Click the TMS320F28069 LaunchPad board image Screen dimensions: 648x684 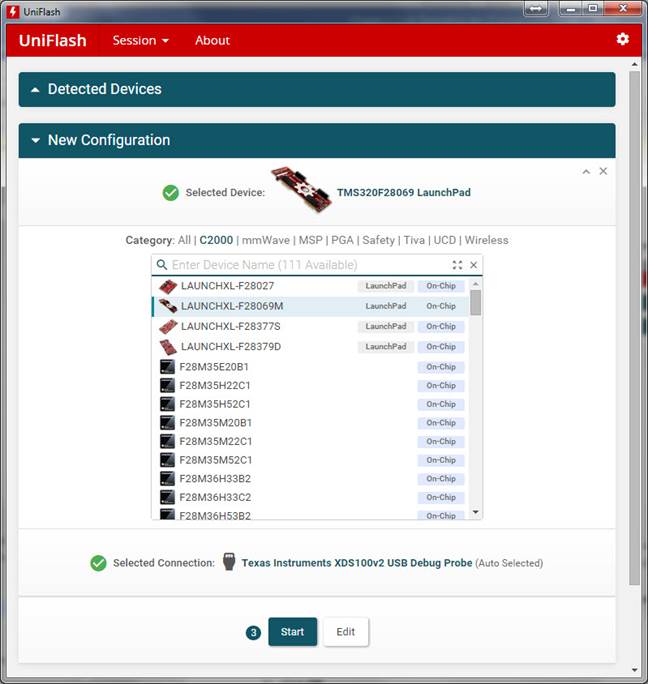click(x=301, y=192)
